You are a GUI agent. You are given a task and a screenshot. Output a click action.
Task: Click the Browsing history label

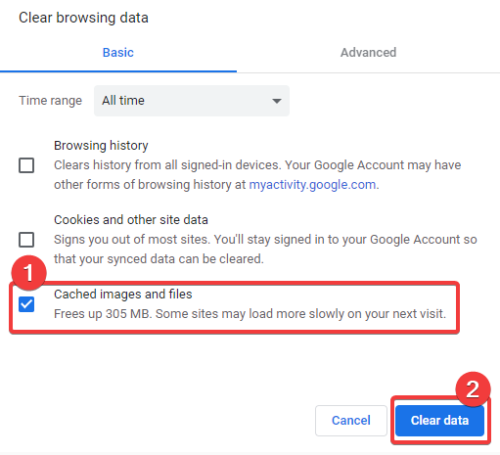click(101, 146)
